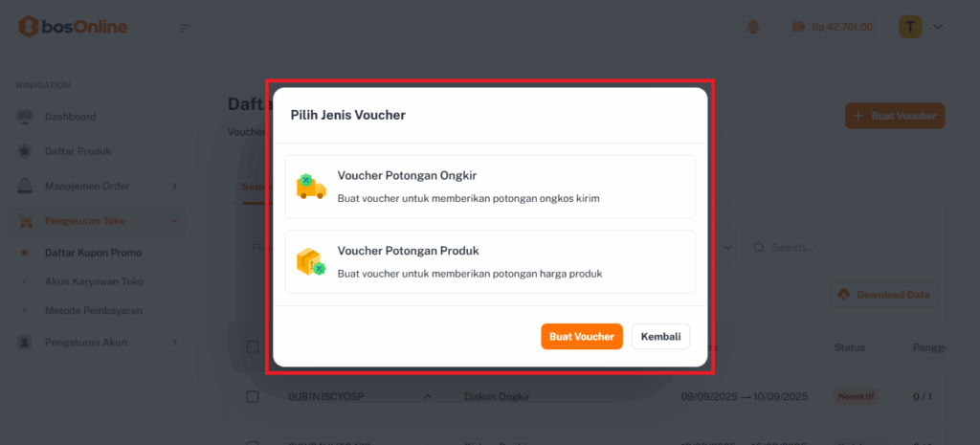Click the bosOnline logo

coord(73,26)
